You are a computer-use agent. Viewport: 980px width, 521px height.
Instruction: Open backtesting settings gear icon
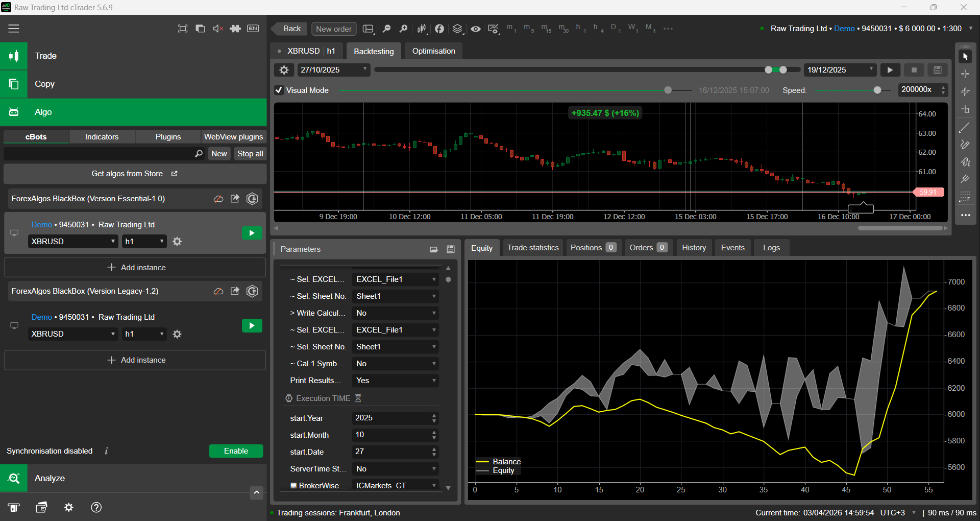284,70
